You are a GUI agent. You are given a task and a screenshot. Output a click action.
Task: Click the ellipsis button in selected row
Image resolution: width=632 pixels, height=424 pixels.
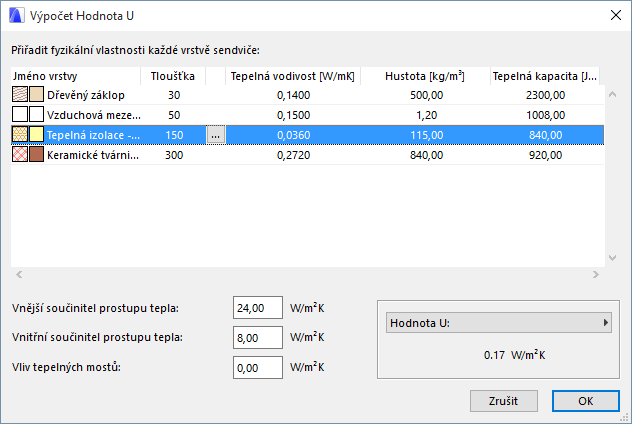[x=216, y=135]
